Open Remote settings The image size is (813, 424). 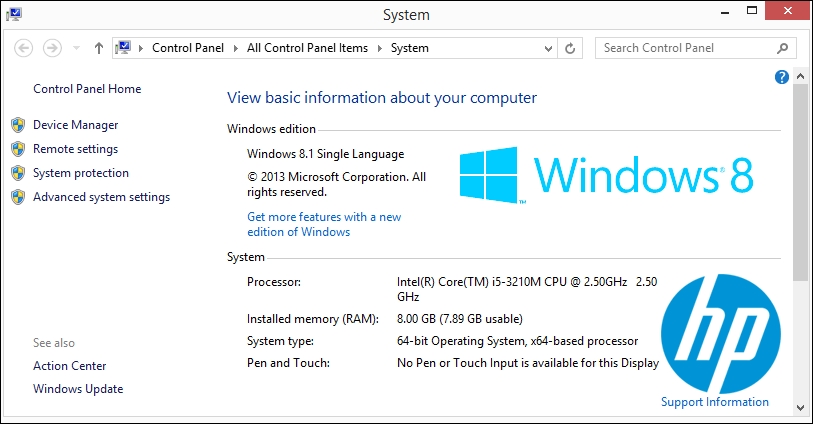[76, 149]
